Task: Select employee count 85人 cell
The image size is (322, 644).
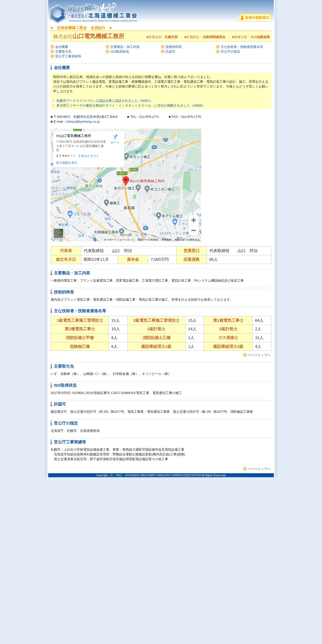Action: (239, 260)
